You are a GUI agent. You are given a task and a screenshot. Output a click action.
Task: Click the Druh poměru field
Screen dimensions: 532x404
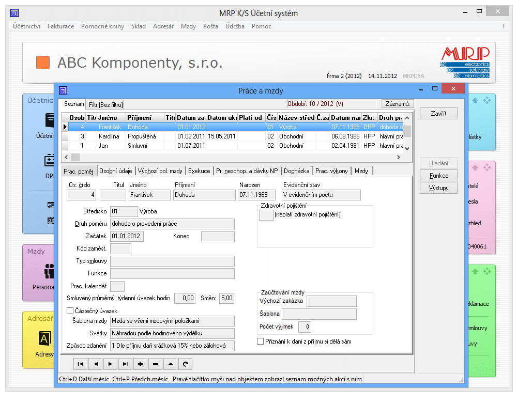[172, 224]
